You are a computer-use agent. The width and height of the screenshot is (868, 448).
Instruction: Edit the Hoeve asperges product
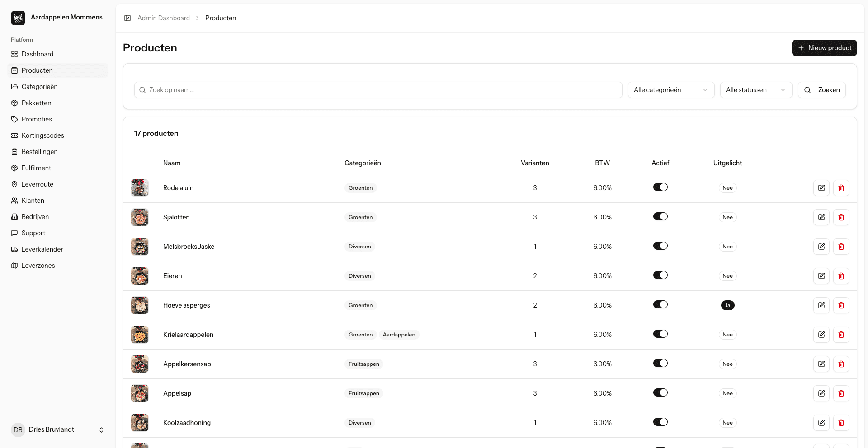point(821,305)
